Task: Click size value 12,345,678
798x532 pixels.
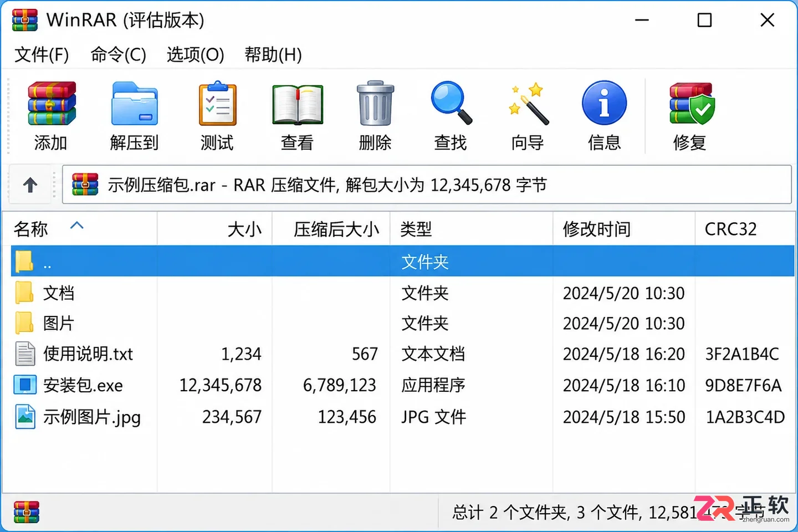Action: coord(220,385)
